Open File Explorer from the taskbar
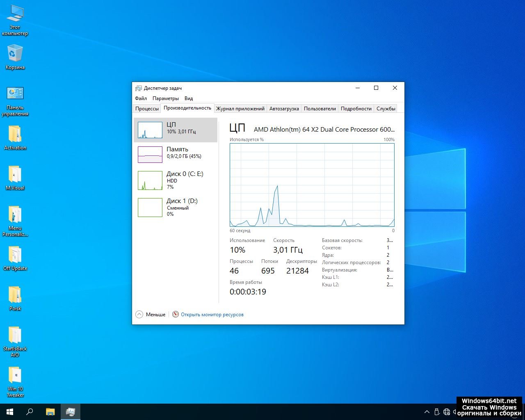This screenshot has height=420, width=525. 50,412
